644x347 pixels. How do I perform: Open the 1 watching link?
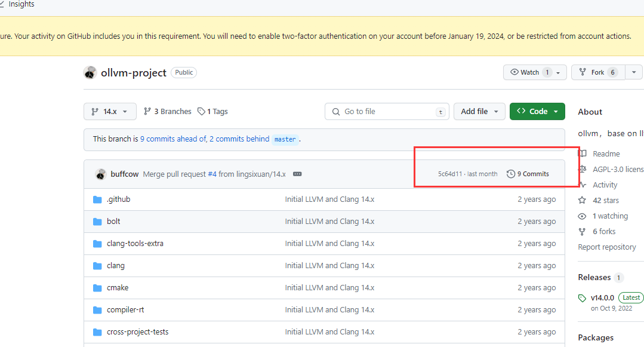pos(611,216)
